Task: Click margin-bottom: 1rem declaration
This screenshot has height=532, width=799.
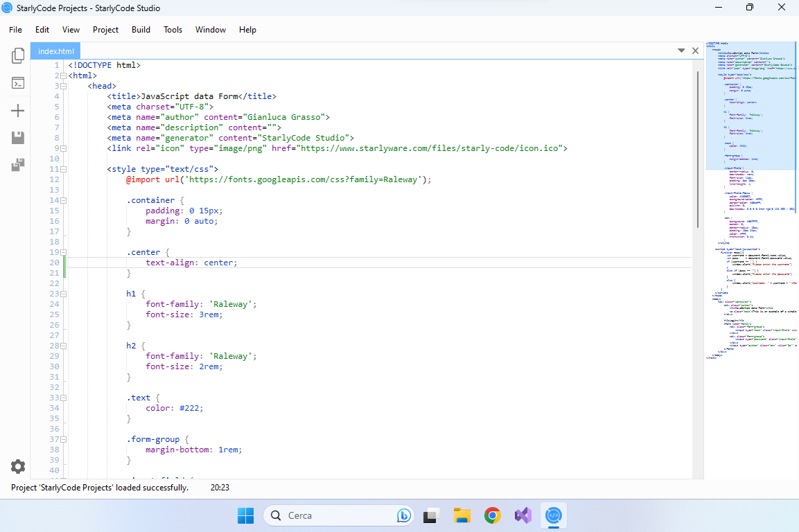Action: [x=193, y=450]
